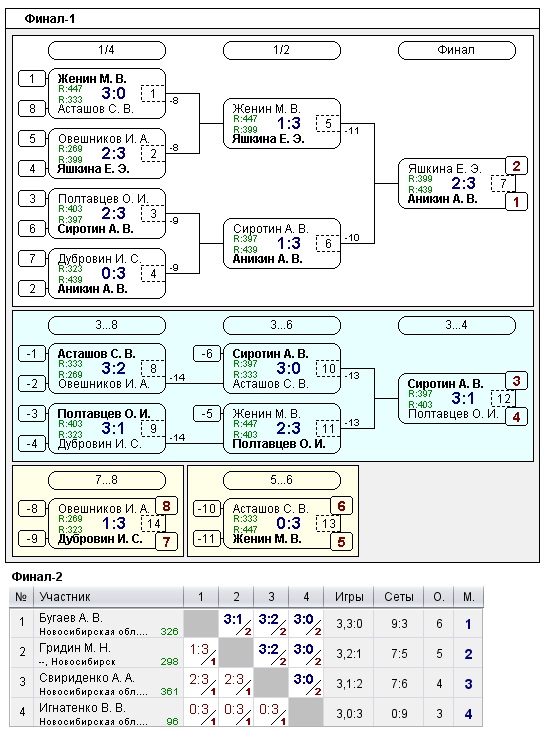Click score 2:3 of Яшкина vs Аникин final
Image resolution: width=556 pixels, height=732 pixels.
click(x=463, y=183)
